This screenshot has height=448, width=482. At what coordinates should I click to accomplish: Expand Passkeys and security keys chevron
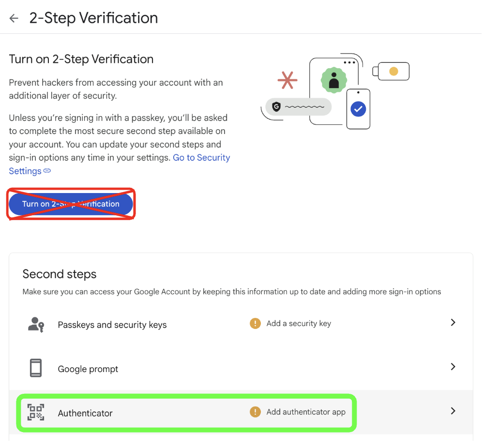pyautogui.click(x=453, y=323)
